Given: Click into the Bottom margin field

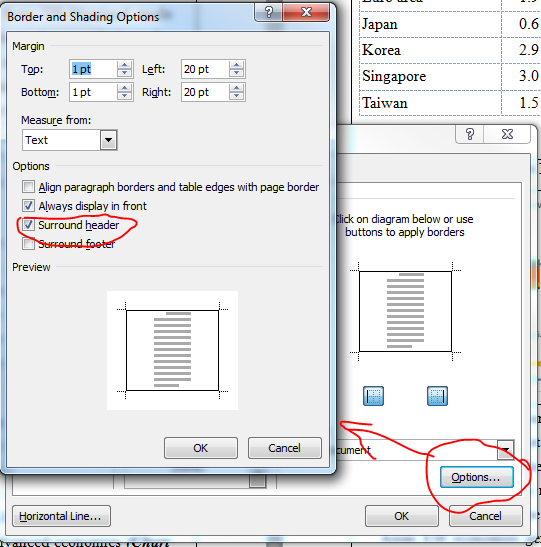Looking at the screenshot, I should (x=93, y=92).
